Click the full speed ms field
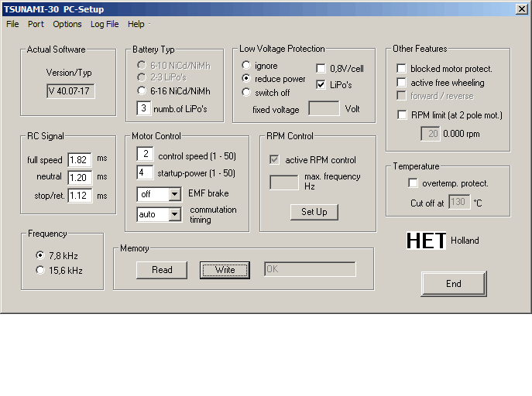 click(79, 160)
